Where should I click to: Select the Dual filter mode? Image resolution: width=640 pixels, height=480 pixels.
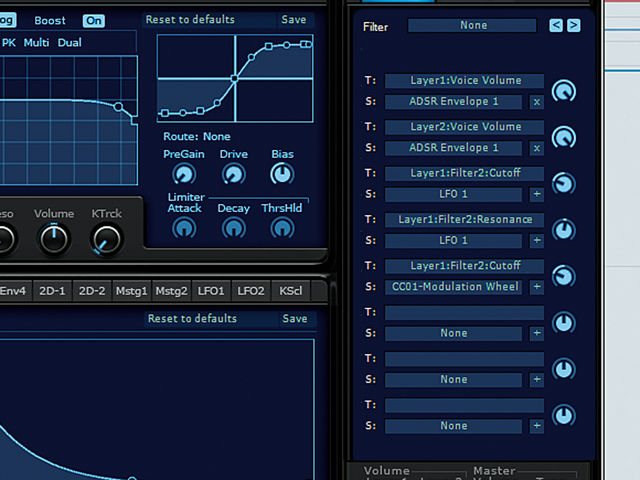pyautogui.click(x=70, y=42)
